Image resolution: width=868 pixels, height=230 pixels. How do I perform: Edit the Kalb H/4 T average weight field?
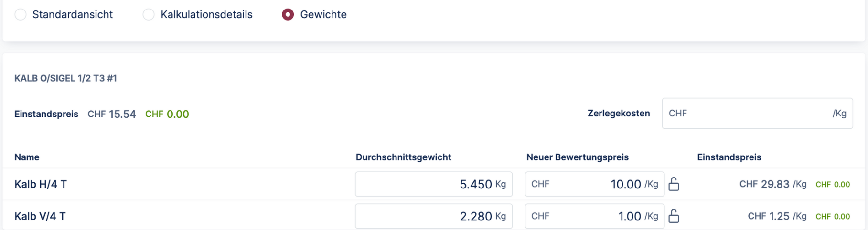tap(433, 184)
